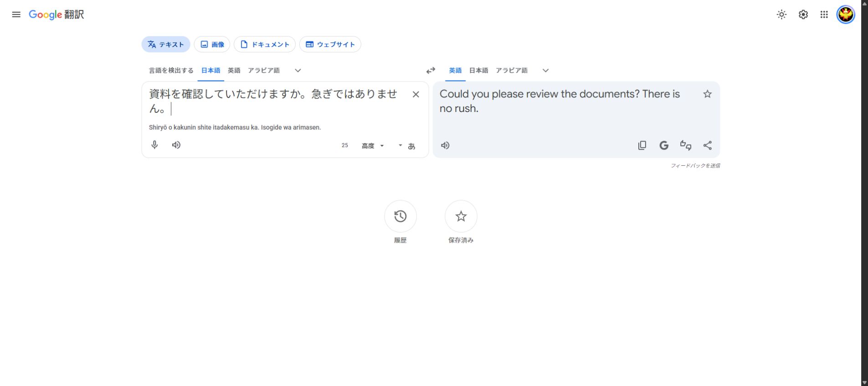Expand the target language list chevron
This screenshot has height=386, width=868.
click(x=545, y=71)
